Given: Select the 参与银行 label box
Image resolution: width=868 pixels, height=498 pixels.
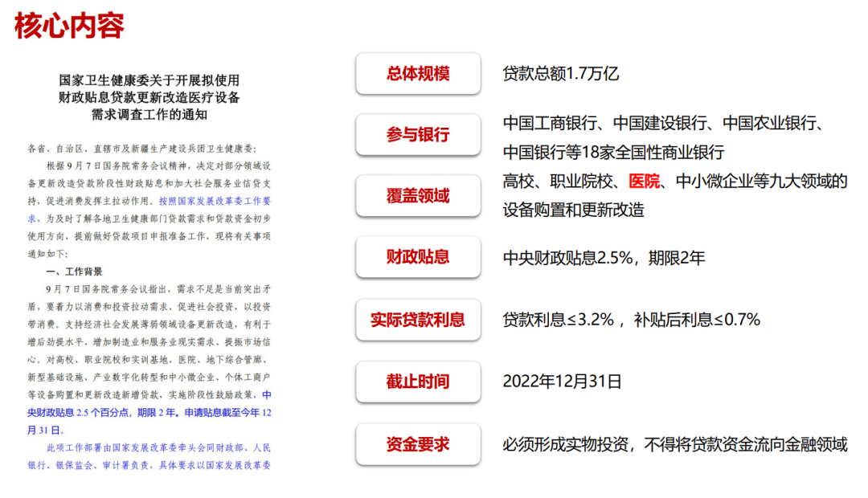Looking at the screenshot, I should (x=418, y=135).
